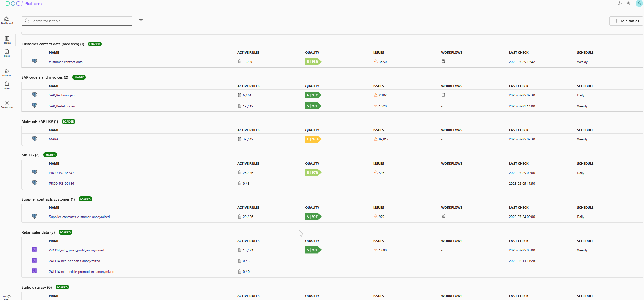Open the Tables section in sidebar
The image size is (644, 300).
coord(7,40)
